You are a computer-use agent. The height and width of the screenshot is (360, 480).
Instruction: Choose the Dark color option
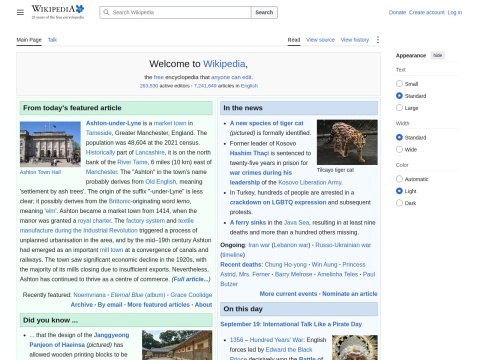tap(399, 203)
